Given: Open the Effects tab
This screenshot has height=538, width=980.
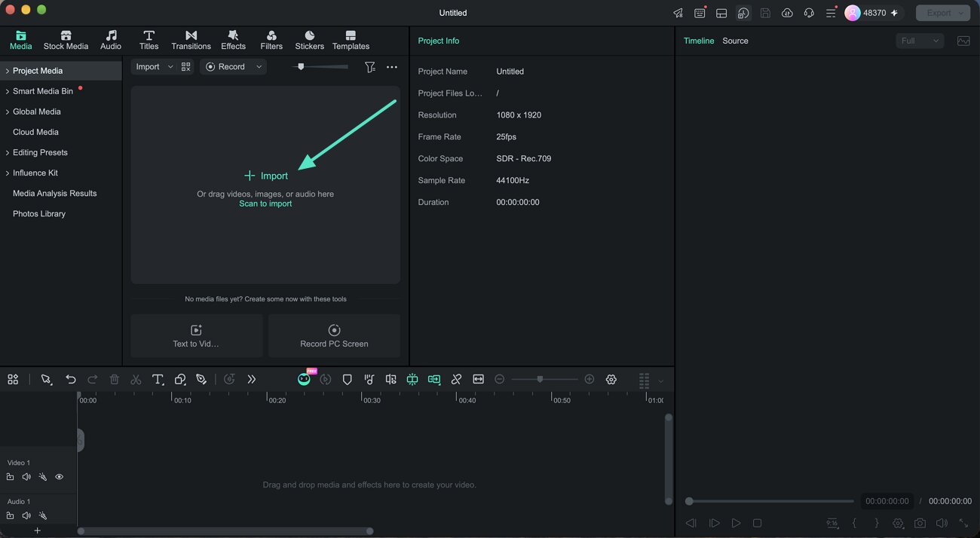Looking at the screenshot, I should click(x=234, y=41).
